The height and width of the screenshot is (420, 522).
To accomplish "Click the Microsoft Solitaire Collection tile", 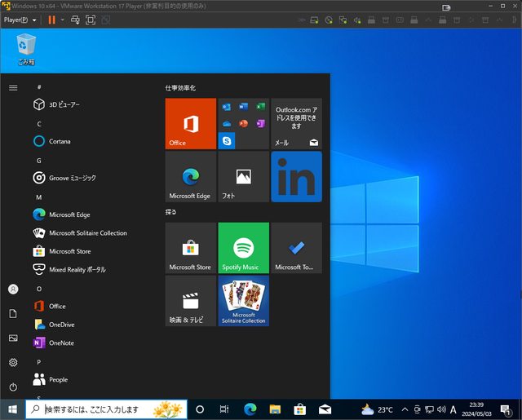I will (x=243, y=301).
